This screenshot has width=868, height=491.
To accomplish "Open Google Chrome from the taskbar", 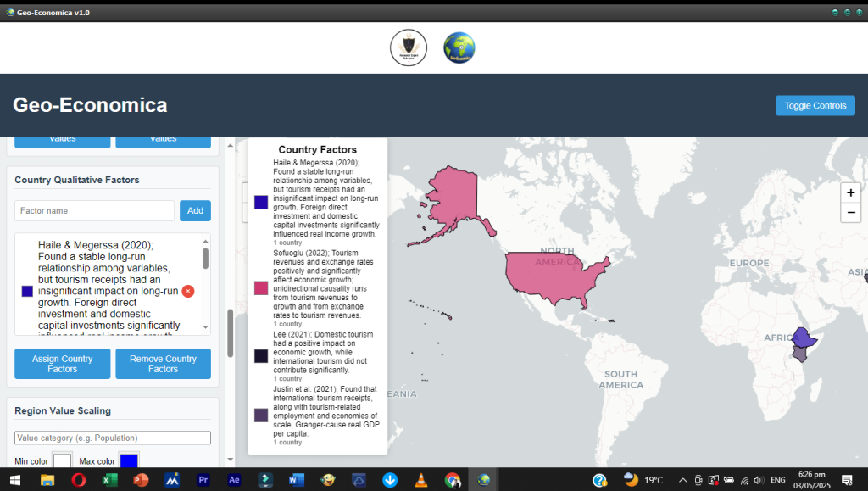I will coord(453,480).
